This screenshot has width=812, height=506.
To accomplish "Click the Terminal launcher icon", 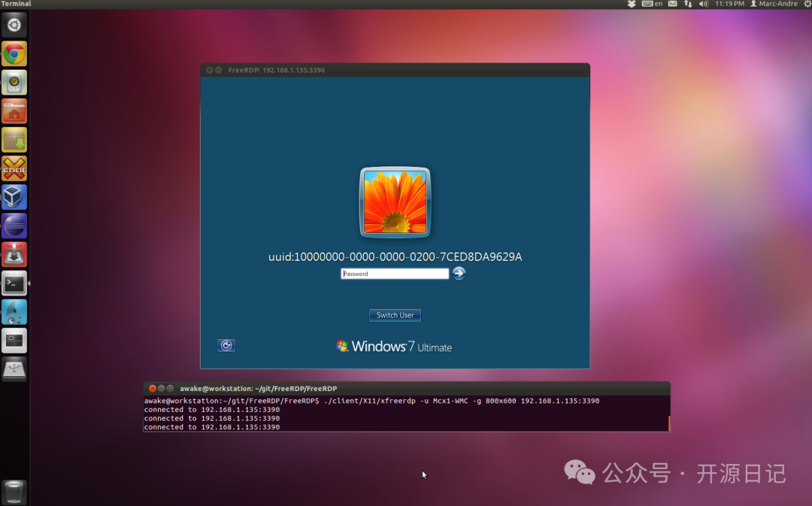I will [x=14, y=283].
